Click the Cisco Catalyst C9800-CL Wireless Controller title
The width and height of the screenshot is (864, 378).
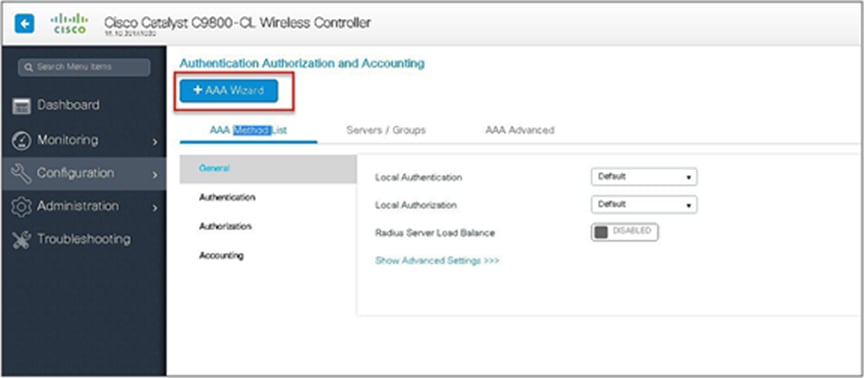click(237, 23)
